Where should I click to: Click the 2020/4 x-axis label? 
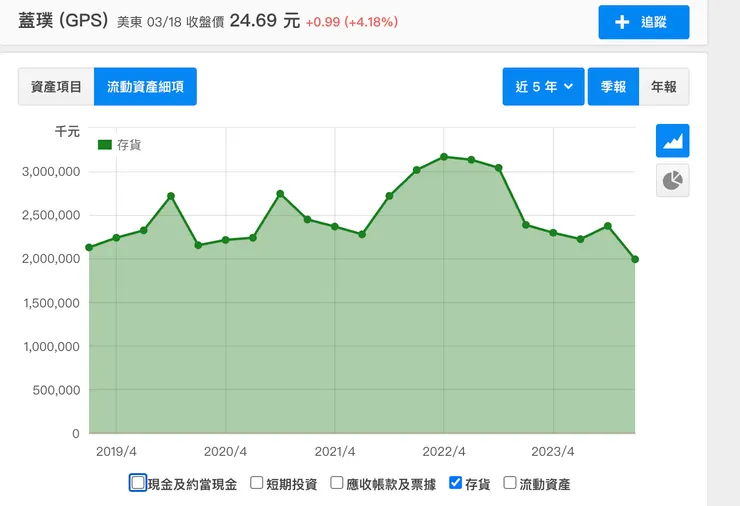225,452
